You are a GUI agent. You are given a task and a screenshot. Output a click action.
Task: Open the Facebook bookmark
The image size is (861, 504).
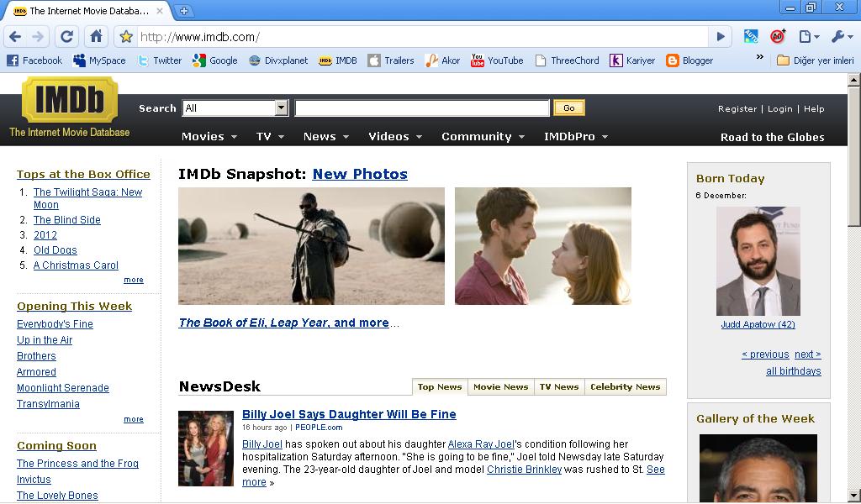click(x=34, y=60)
